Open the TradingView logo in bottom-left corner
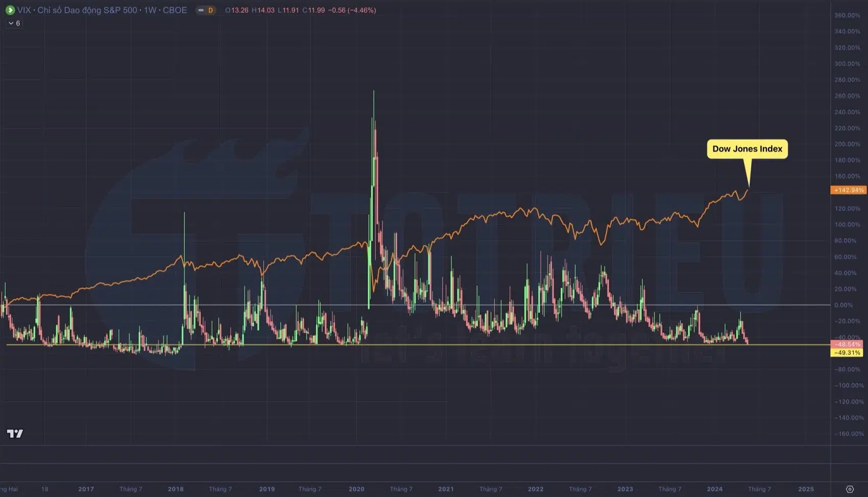This screenshot has width=868, height=497. point(15,433)
